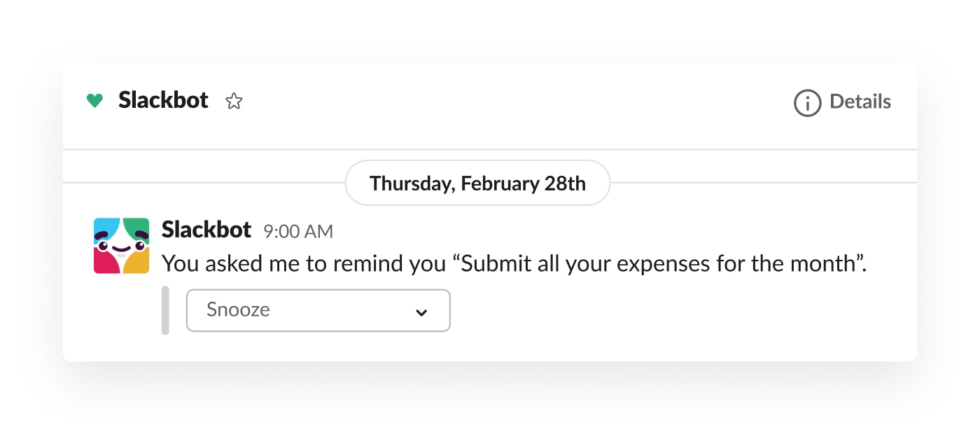Click the green heart status icon
The image size is (980, 423).
[x=94, y=101]
